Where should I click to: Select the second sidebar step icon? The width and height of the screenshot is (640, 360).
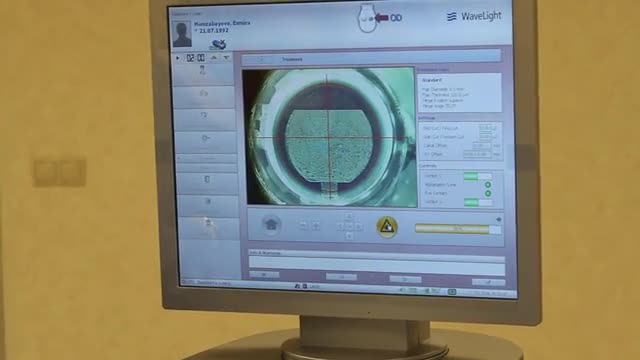[204, 96]
